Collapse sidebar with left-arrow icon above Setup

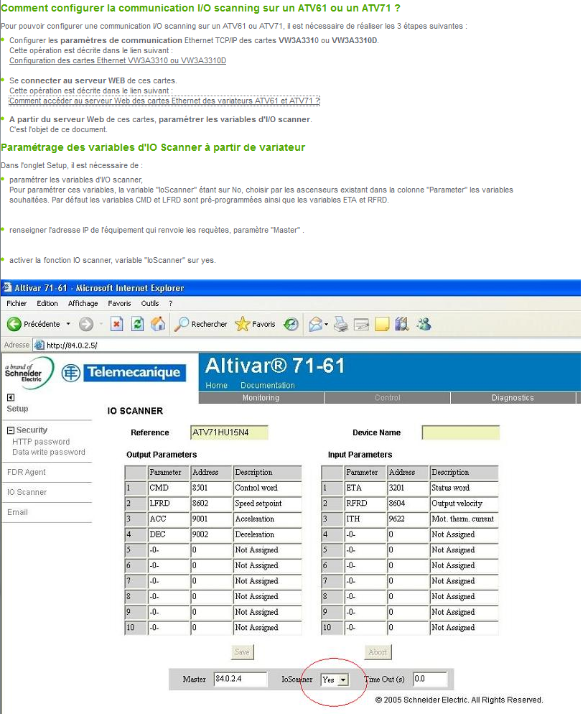coord(11,397)
